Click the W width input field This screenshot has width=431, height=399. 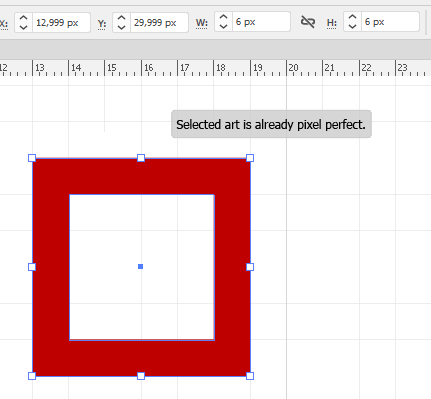261,22
